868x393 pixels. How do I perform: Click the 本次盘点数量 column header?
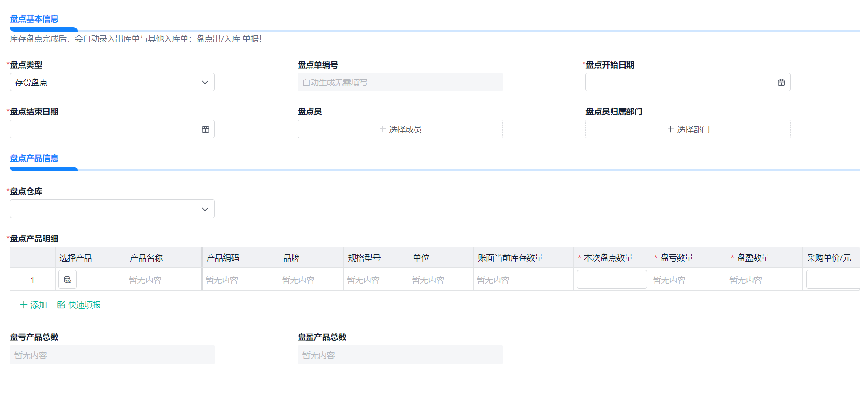coord(612,258)
